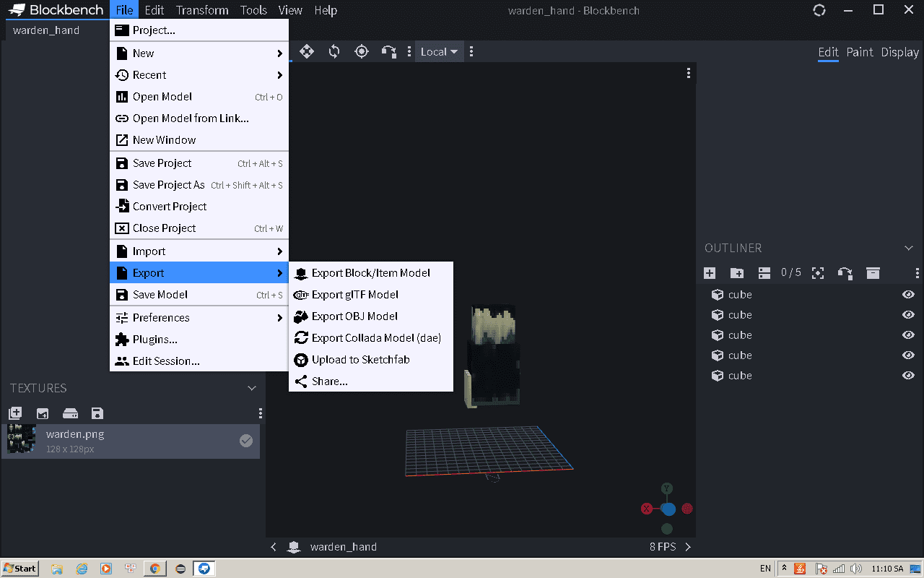
Task: Choose Export Block/Item Model
Action: pyautogui.click(x=371, y=273)
